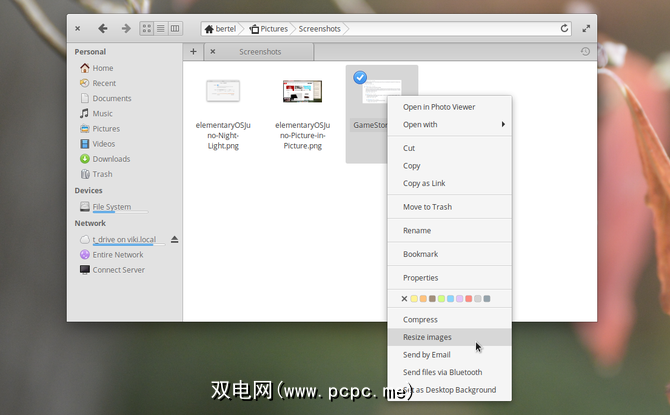Viewport: 670px width, 415px height.
Task: Tag file with yellow color swatch
Action: (414, 299)
